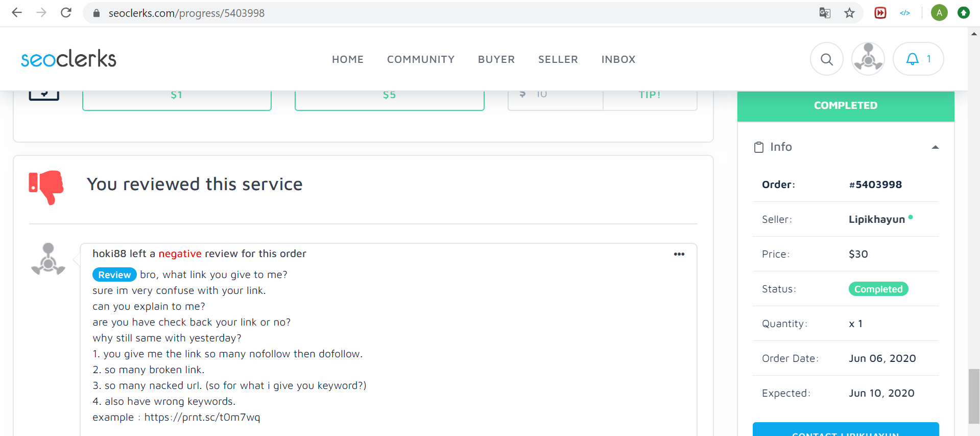Open the user avatar menu in header
This screenshot has height=436, width=980.
click(x=868, y=59)
